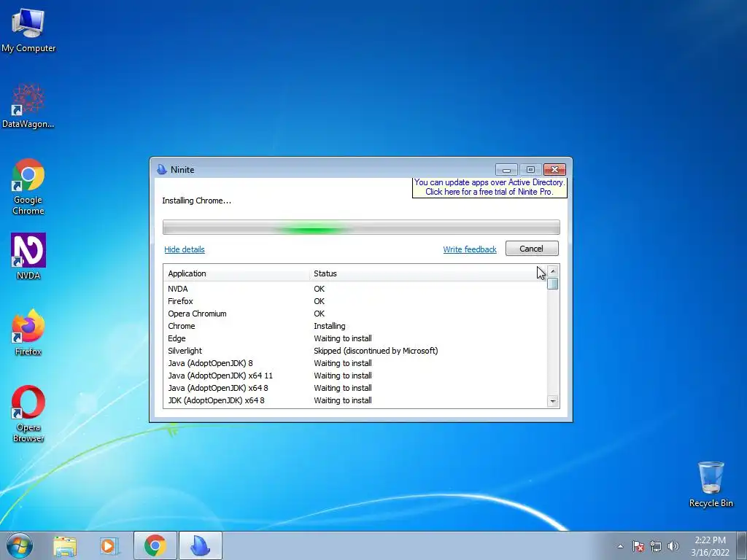This screenshot has width=747, height=560.
Task: Open Windows Explorer from the taskbar
Action: 65,546
